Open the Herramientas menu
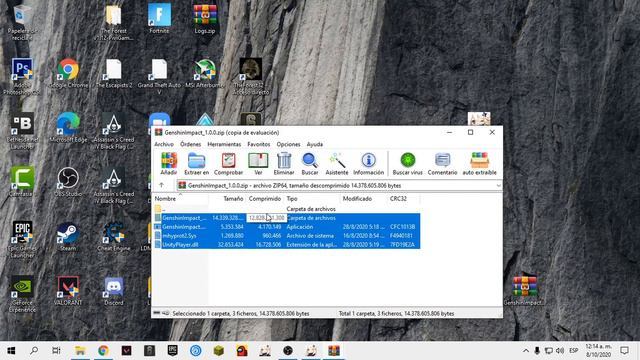Screen dimensions: 640x360 (x=224, y=144)
